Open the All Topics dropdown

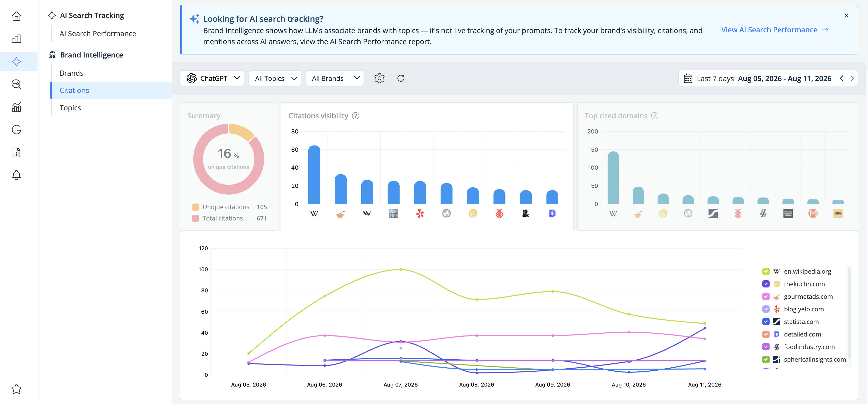point(275,79)
